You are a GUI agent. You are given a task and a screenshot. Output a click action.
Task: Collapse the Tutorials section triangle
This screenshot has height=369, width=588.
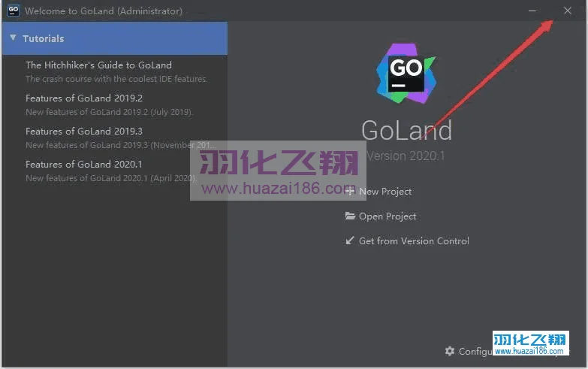pos(13,38)
